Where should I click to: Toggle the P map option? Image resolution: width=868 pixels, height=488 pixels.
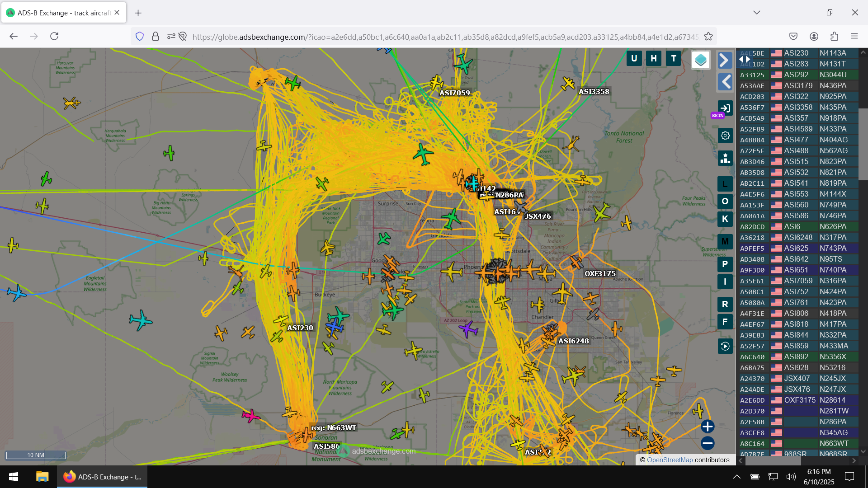pyautogui.click(x=725, y=264)
